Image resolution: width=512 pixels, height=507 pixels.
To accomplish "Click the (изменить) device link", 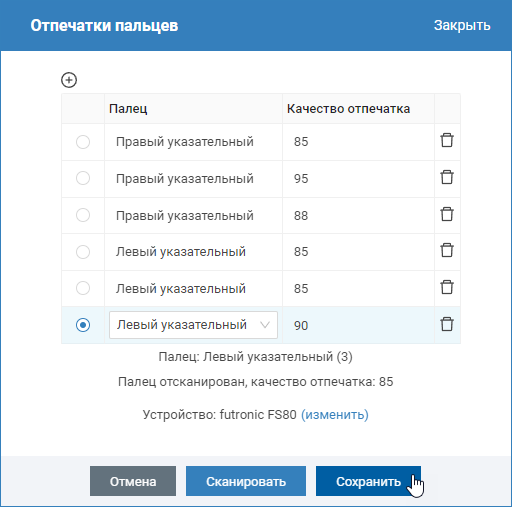I will point(335,415).
